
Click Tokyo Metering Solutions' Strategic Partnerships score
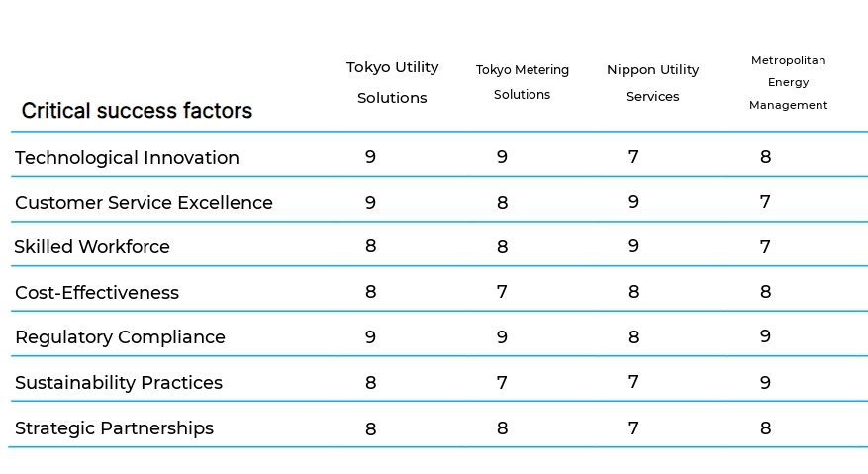[502, 427]
